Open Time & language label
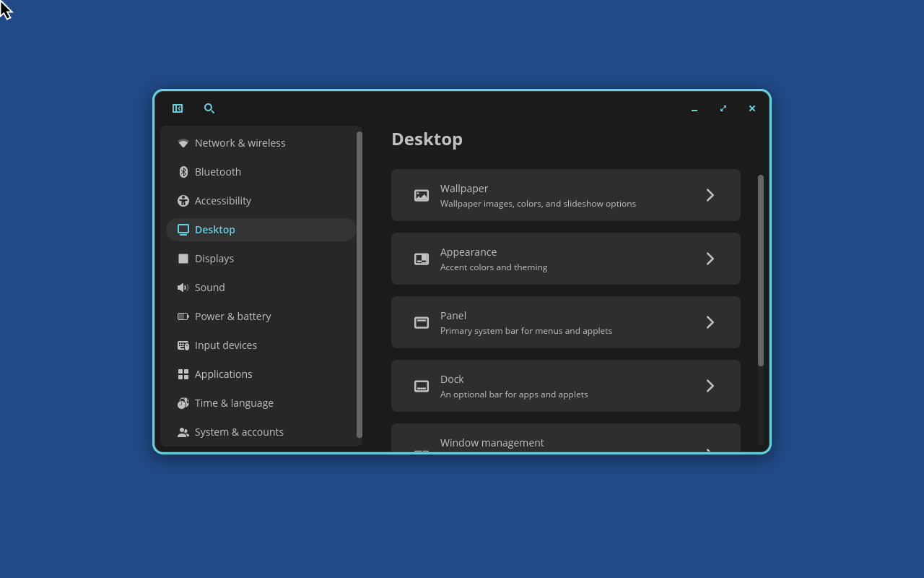This screenshot has width=924, height=578. 234,403
